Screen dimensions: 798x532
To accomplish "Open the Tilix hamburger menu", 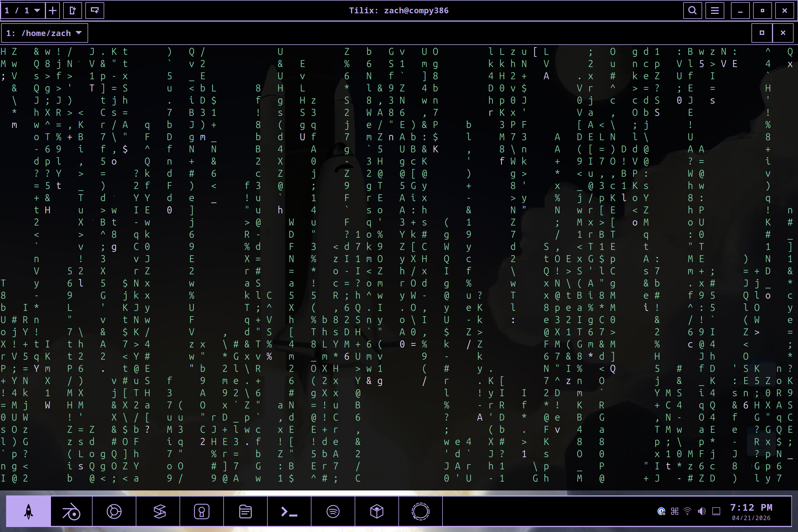I will coord(715,10).
